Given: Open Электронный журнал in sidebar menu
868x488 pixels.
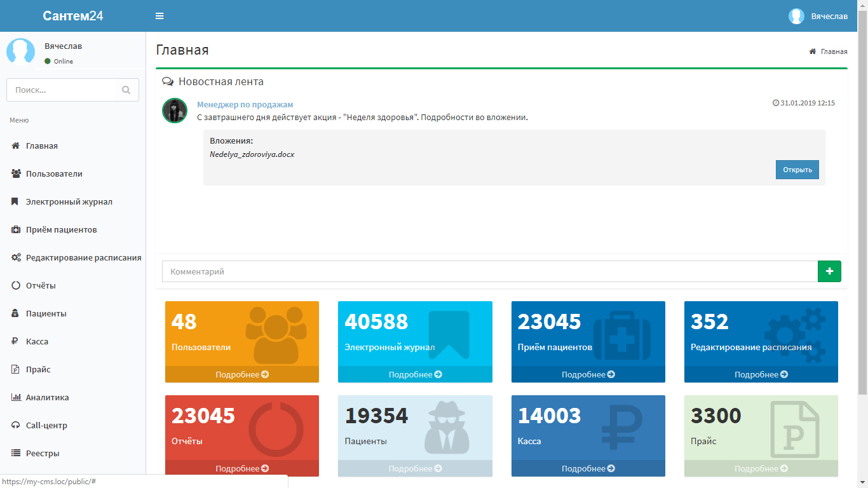Looking at the screenshot, I should (73, 201).
